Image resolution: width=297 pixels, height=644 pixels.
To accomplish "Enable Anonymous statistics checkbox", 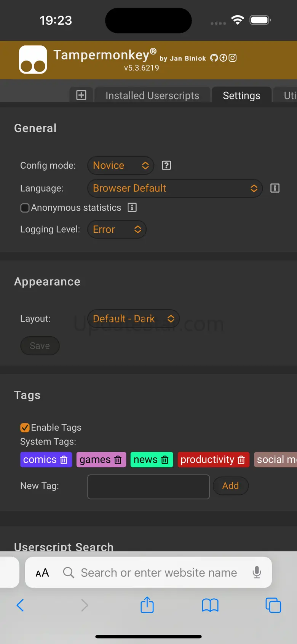I will pos(25,208).
